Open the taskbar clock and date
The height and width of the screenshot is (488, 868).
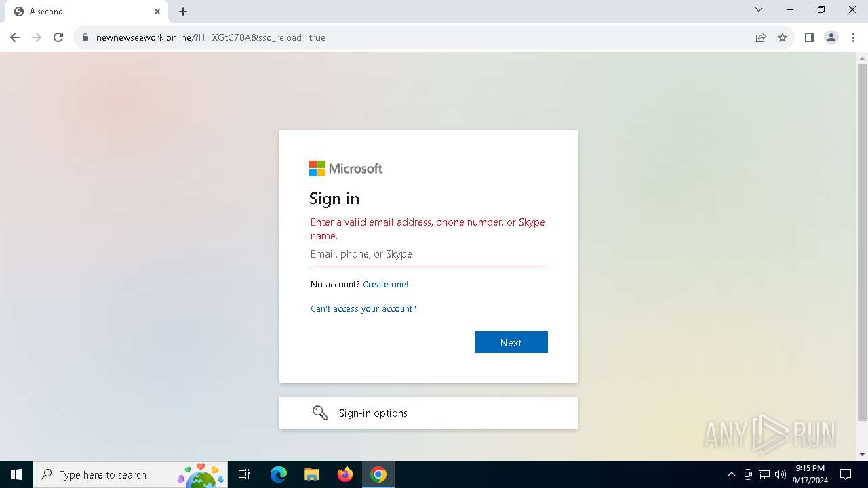[810, 474]
